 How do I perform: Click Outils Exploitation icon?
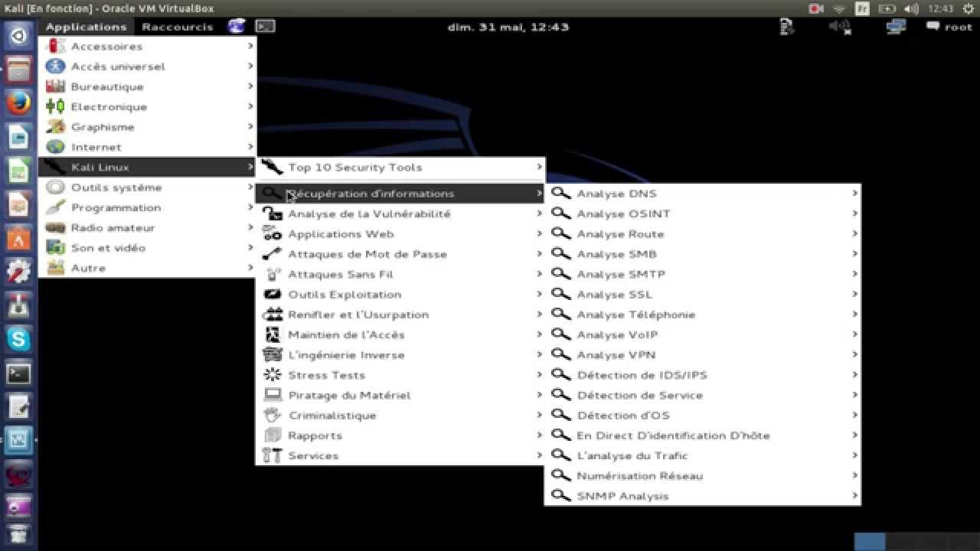tap(273, 294)
